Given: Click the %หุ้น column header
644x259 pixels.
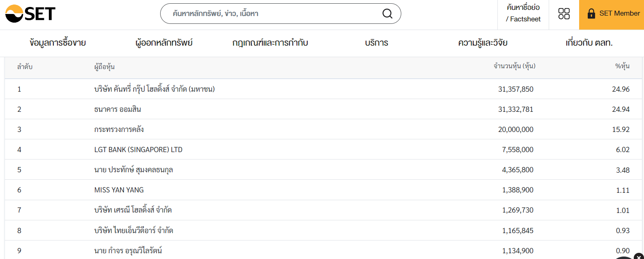Looking at the screenshot, I should [622, 66].
